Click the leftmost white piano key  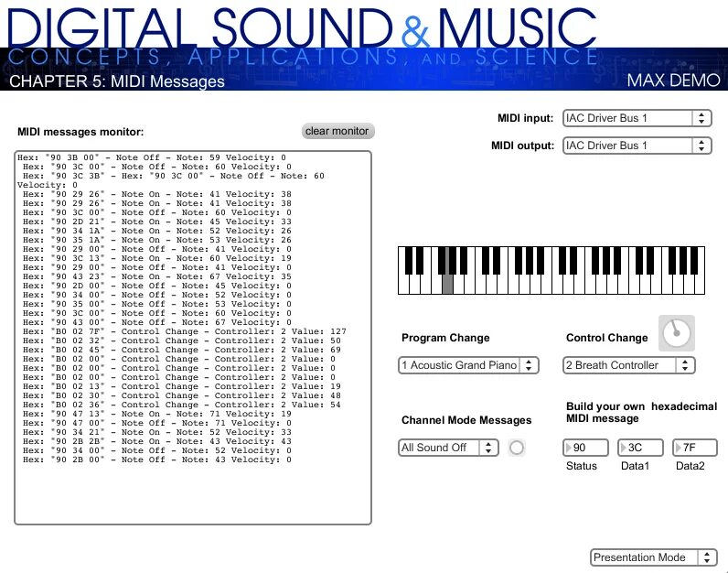(404, 285)
